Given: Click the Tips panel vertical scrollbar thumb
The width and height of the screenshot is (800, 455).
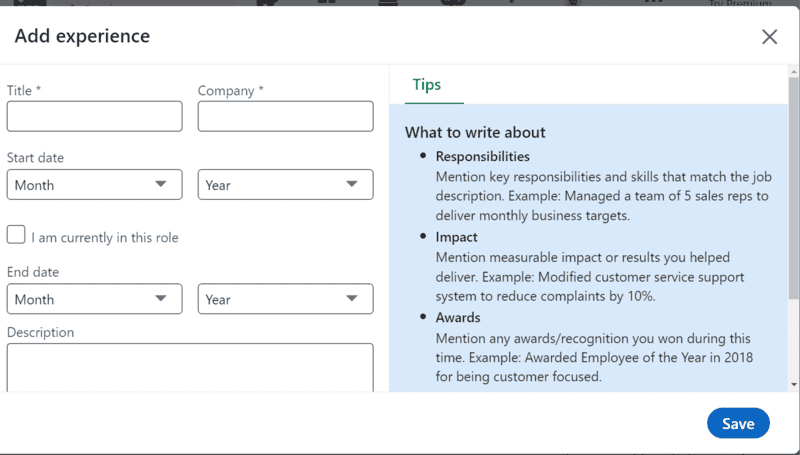Looking at the screenshot, I should [x=793, y=188].
